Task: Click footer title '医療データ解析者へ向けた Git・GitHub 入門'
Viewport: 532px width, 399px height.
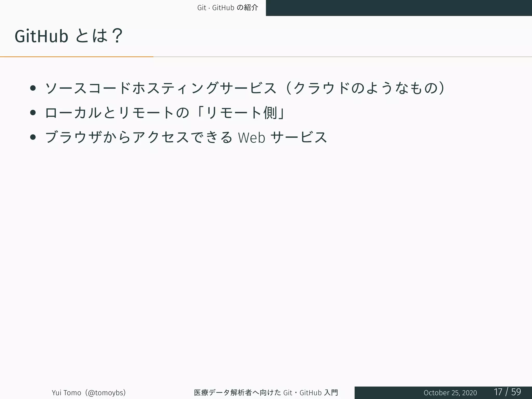Action: (x=266, y=393)
